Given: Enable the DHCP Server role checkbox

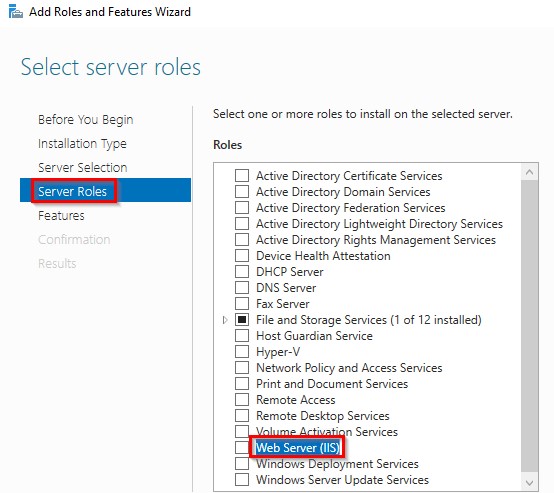Looking at the screenshot, I should pos(242,271).
